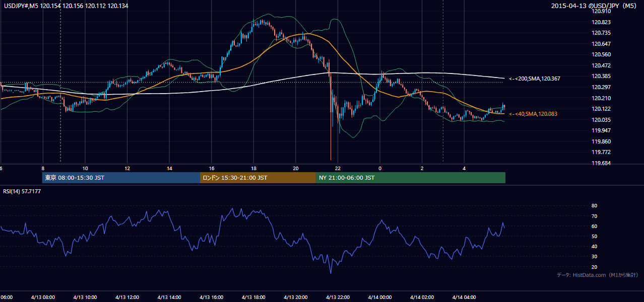Screen dimensions: 644x302
Task: Click hour tick 0 under the price chart
Action: coord(380,168)
